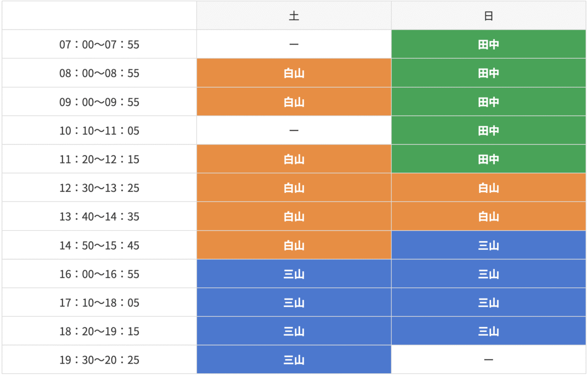Image resolution: width=588 pixels, height=376 pixels.
Task: Click Sunday 08:00 田中 slot
Action: coord(488,73)
